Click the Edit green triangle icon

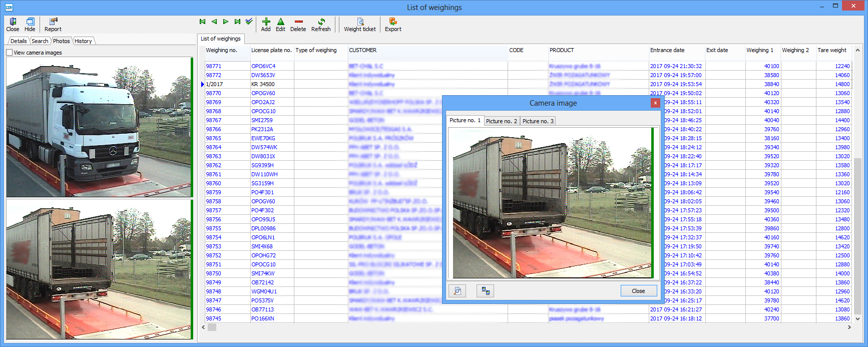pos(280,22)
